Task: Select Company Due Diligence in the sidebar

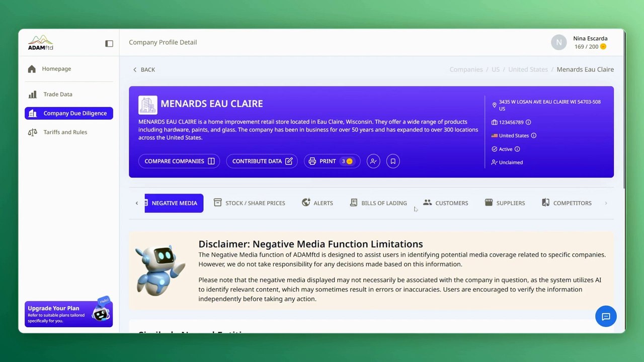Action: (69, 113)
